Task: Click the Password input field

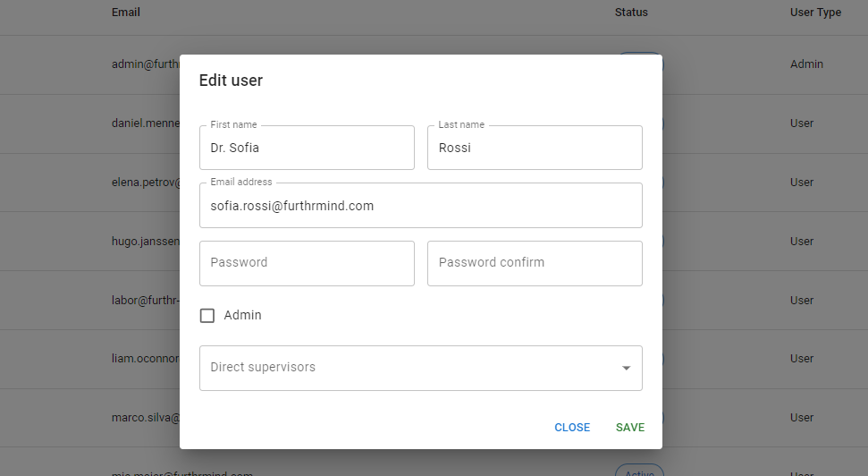Action: click(x=307, y=263)
